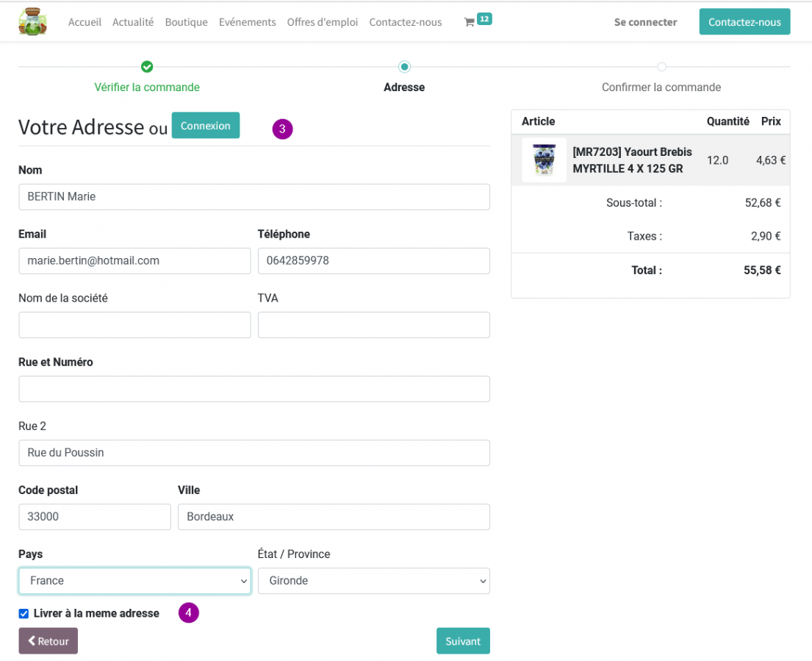This screenshot has width=812, height=661.
Task: Click the Nom input field
Action: pos(254,197)
